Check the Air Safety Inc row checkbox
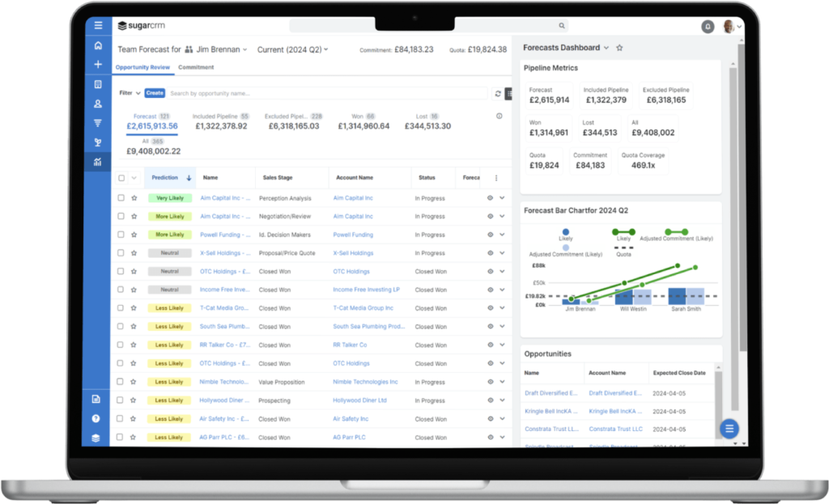Viewport: 829px width, 504px height. pyautogui.click(x=120, y=418)
